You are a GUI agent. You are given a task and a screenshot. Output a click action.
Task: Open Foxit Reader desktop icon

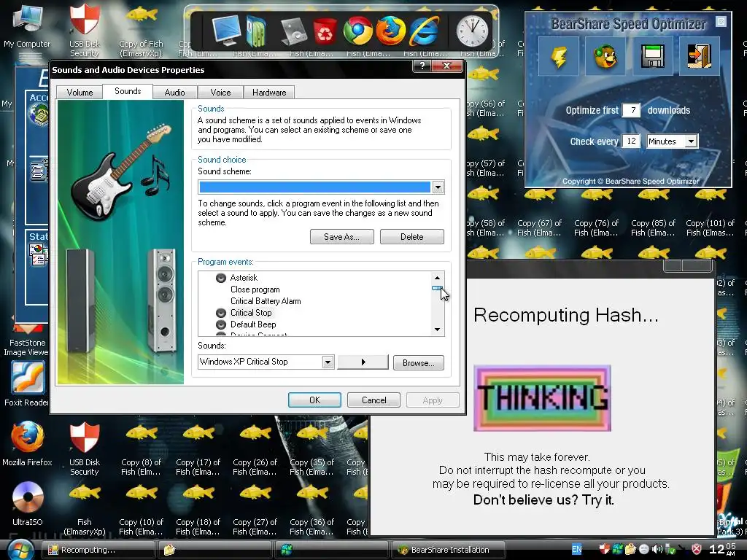click(27, 384)
